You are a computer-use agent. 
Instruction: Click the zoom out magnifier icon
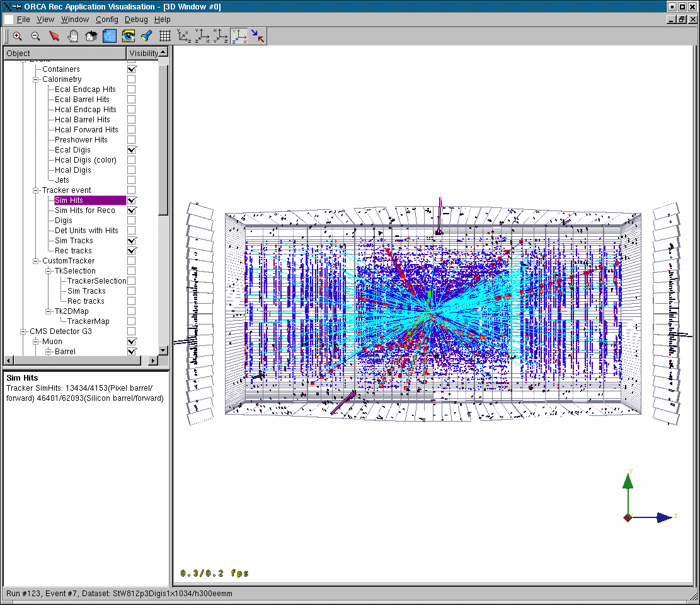pyautogui.click(x=36, y=37)
